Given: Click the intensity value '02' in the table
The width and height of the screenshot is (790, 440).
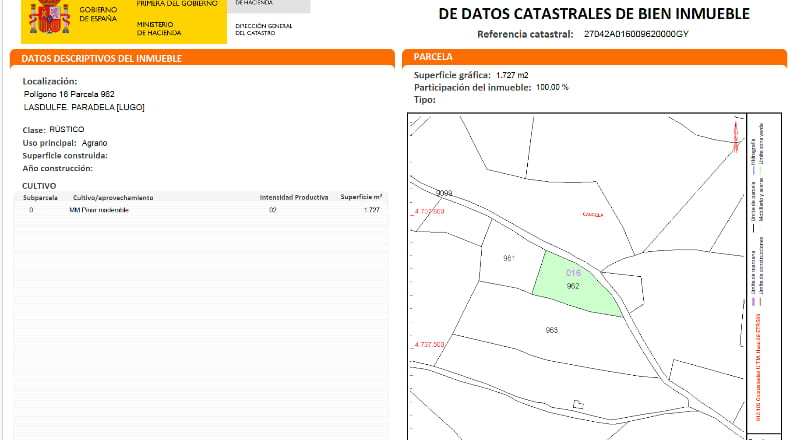Looking at the screenshot, I should pos(273,210).
